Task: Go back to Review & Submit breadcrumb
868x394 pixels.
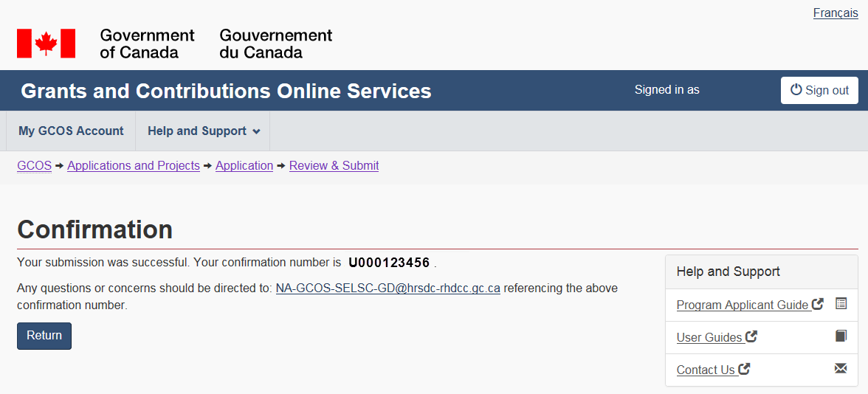Action: 334,165
